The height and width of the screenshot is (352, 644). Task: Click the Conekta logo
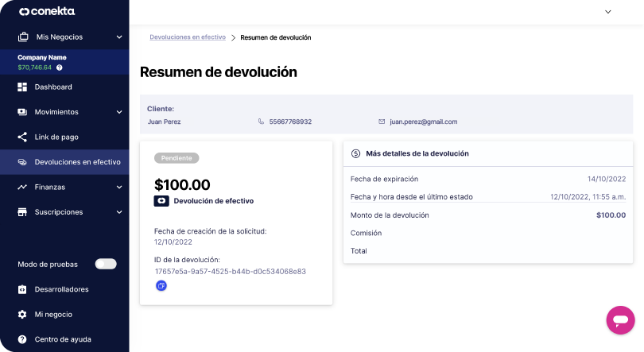pos(47,11)
